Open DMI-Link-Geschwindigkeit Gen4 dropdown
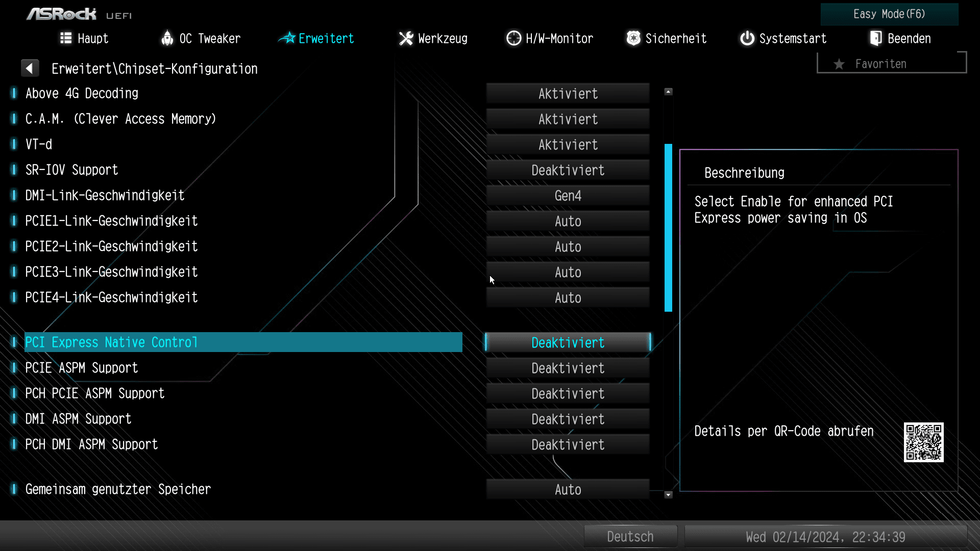 pos(568,196)
